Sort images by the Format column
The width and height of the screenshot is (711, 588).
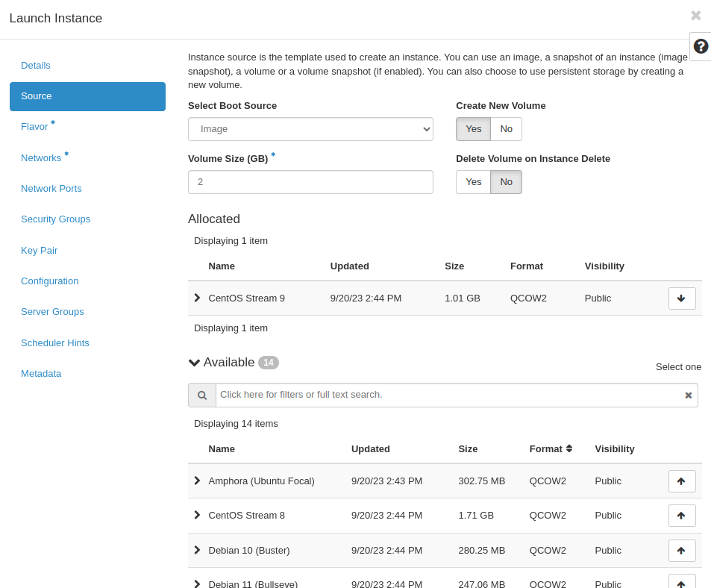coord(550,448)
